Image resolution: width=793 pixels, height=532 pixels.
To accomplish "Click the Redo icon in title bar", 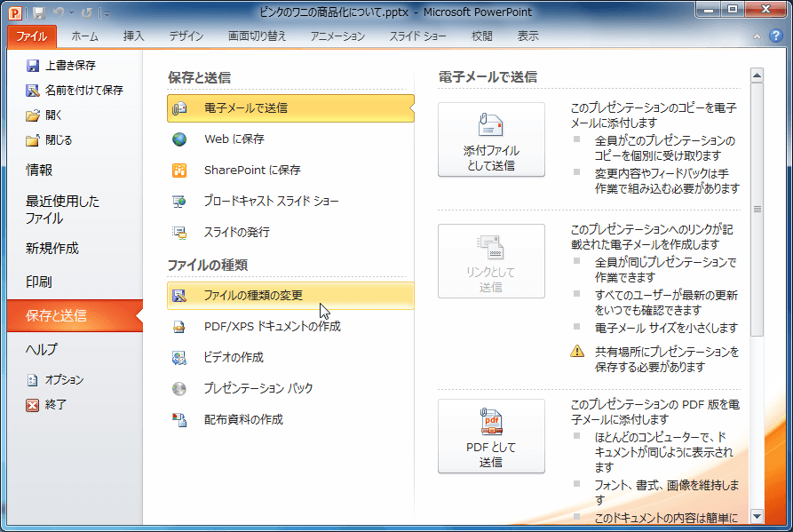I will (87, 12).
